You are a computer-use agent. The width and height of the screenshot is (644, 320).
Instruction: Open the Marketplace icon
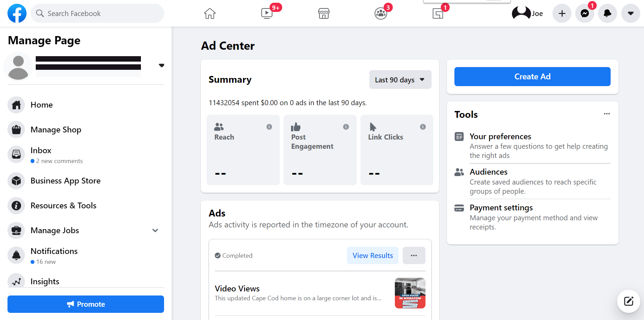[323, 13]
